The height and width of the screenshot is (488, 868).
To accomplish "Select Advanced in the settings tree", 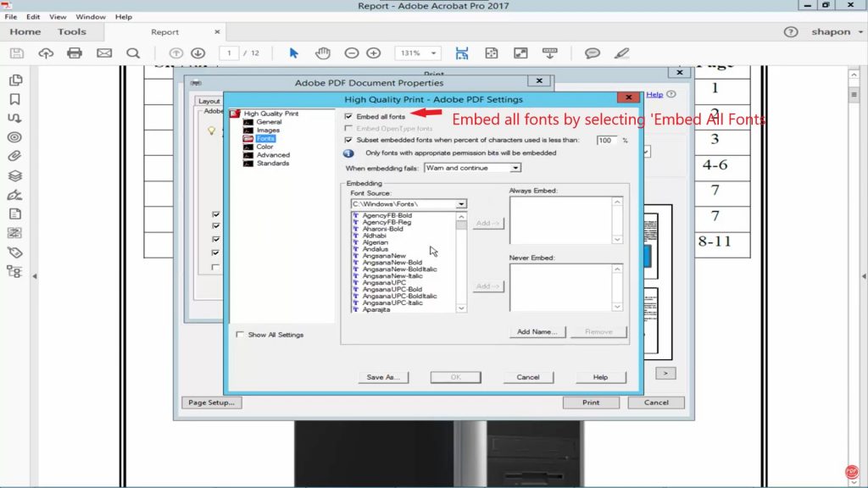I will pos(273,155).
